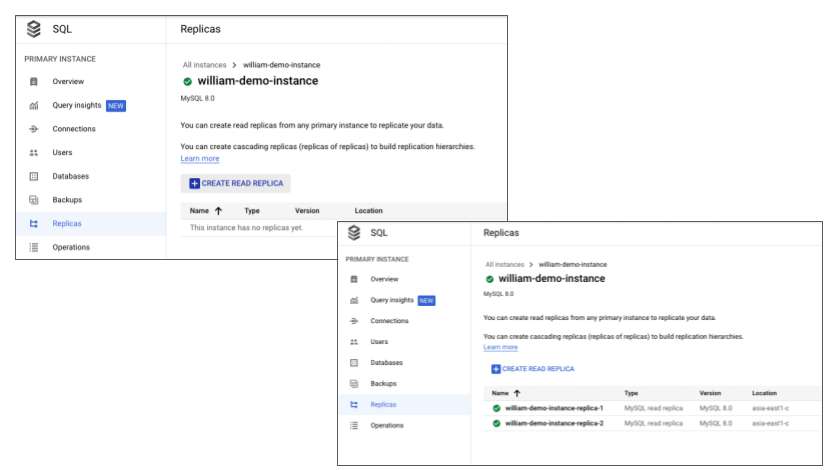This screenshot has height=470, width=830.
Task: Open Query insights in the upper window sidebar
Action: (x=77, y=105)
